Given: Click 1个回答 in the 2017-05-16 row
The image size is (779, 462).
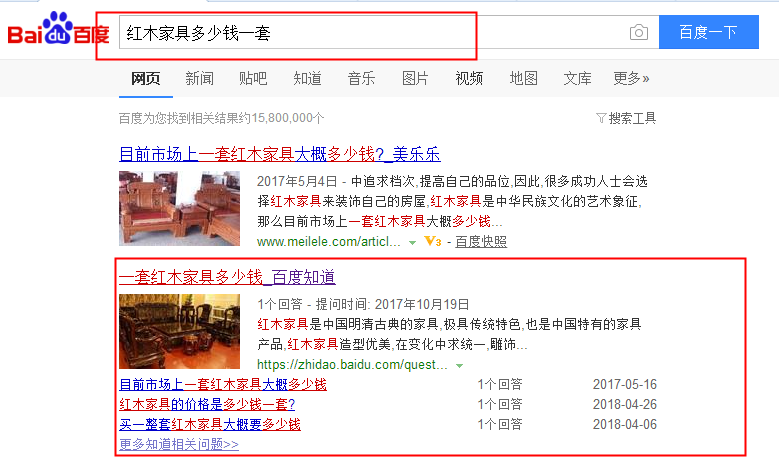Looking at the screenshot, I should [500, 385].
